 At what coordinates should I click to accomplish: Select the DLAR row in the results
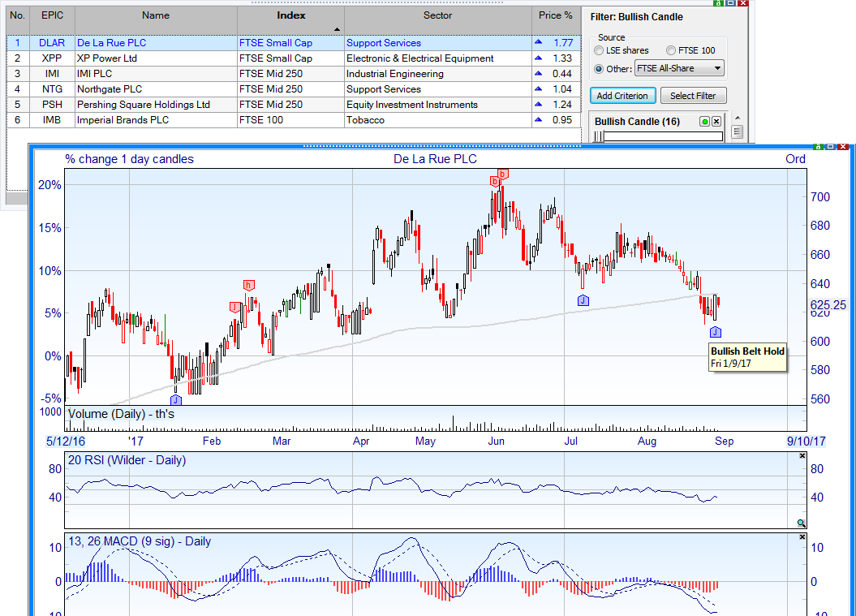click(293, 42)
